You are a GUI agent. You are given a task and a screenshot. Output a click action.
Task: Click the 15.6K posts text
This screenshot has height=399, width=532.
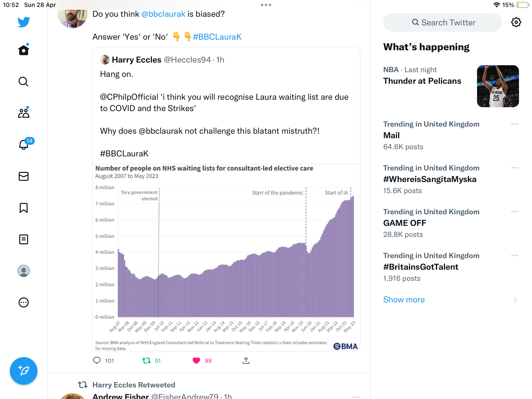point(402,191)
